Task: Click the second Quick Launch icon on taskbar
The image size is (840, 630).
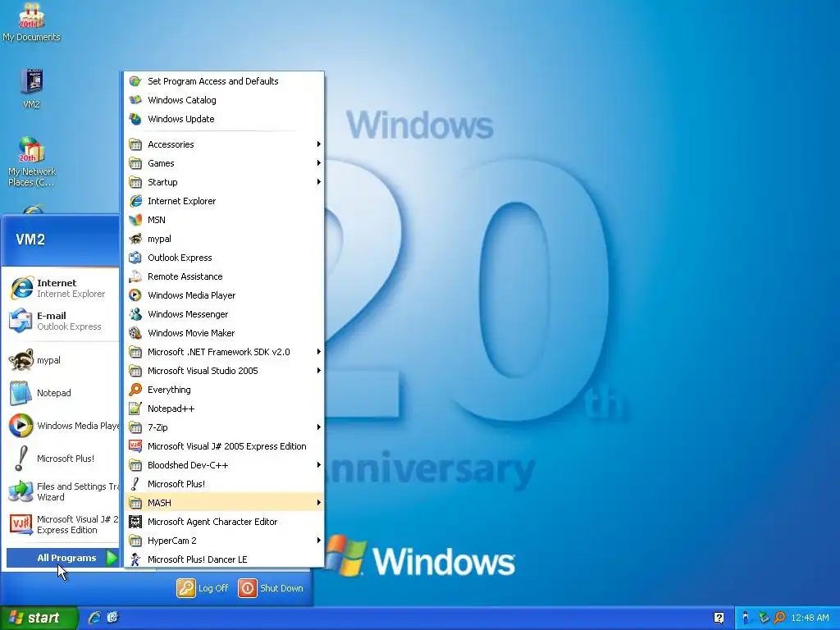Action: click(x=112, y=618)
